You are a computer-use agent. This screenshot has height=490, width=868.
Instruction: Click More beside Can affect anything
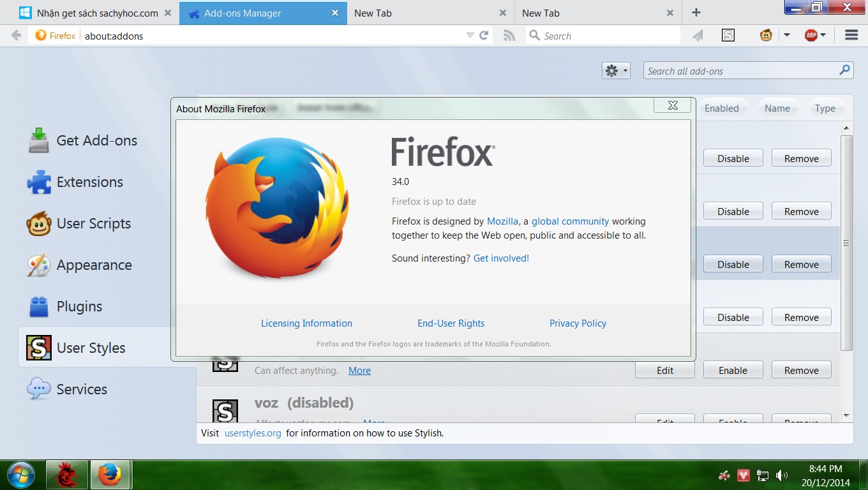359,371
